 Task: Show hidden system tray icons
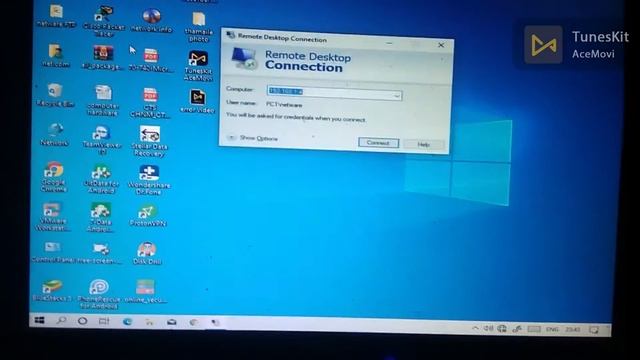(475, 328)
